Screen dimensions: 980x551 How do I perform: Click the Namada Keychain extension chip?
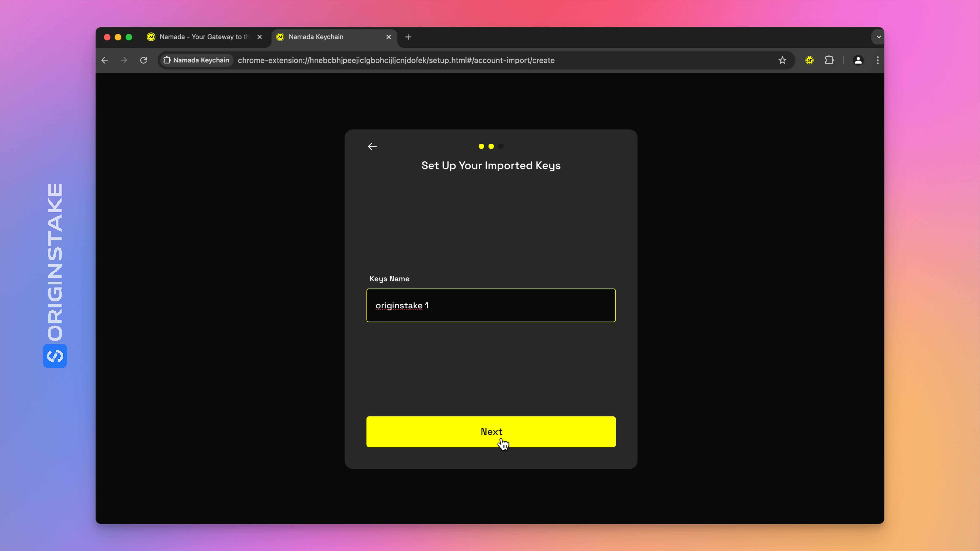click(x=196, y=60)
